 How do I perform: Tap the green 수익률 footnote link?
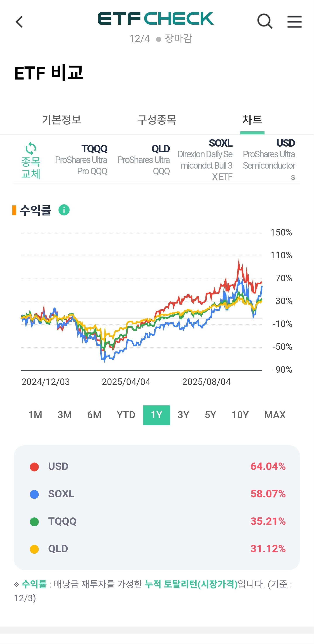point(34,584)
